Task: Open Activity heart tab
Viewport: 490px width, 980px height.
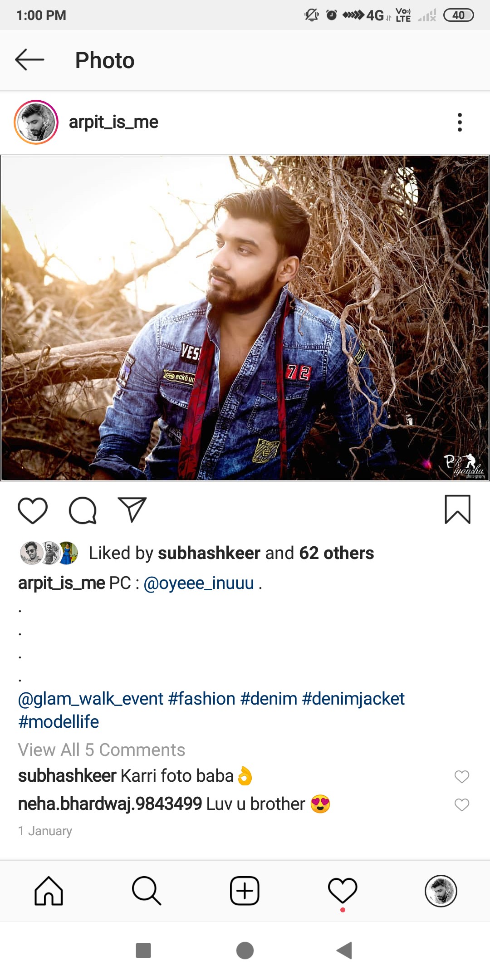Action: 343,891
